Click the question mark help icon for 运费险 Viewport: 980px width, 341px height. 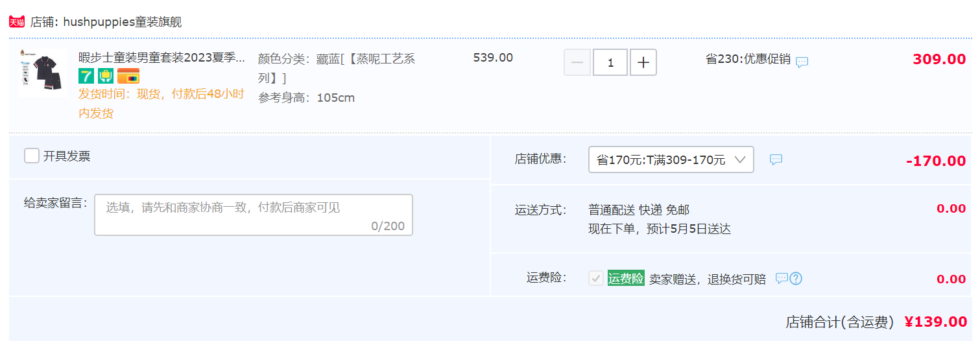pos(796,279)
